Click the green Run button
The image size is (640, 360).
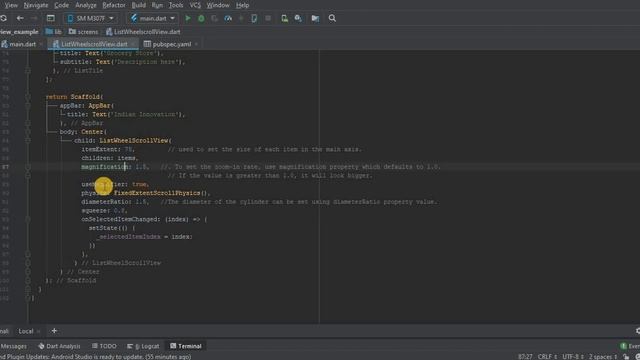[x=188, y=18]
